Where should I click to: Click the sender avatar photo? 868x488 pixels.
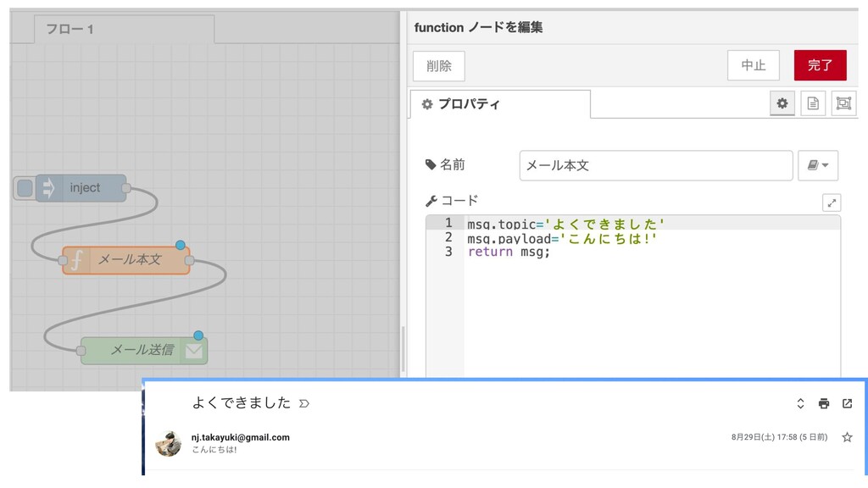click(169, 443)
